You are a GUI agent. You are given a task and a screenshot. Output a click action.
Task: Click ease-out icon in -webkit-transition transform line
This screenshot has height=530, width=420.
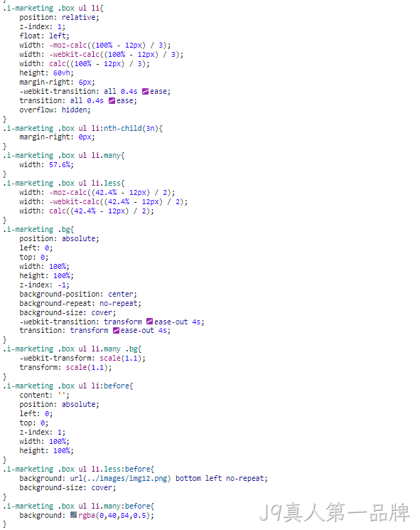149,322
